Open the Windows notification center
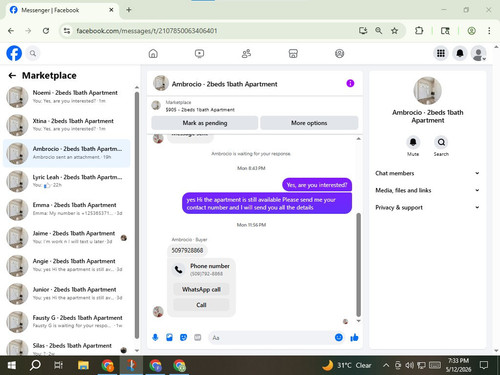500x375 pixels. point(484,365)
